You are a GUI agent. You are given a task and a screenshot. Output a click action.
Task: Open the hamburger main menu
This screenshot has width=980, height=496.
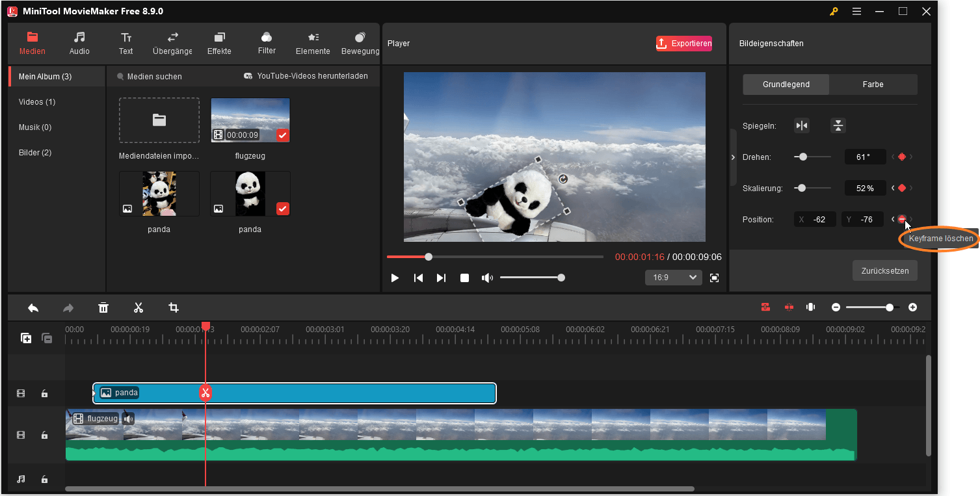[x=856, y=11]
